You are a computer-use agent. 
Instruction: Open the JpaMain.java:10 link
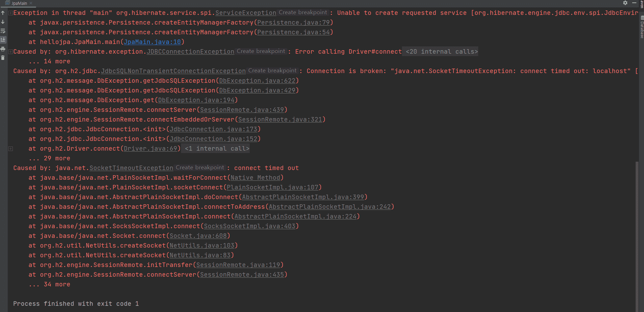coord(152,42)
